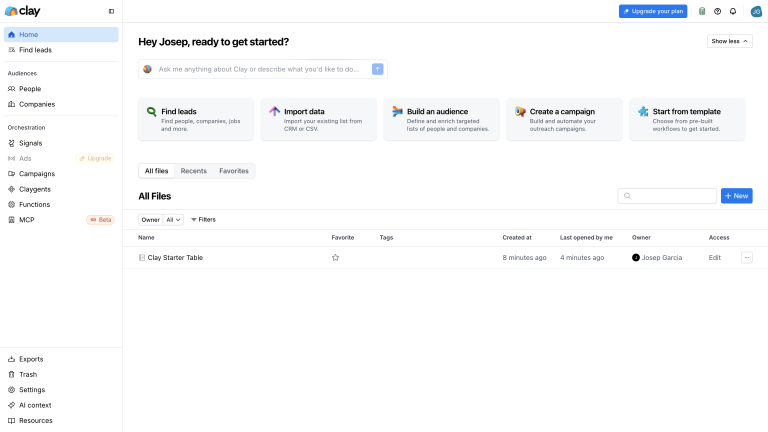This screenshot has width=768, height=432.
Task: Open Signals in sidebar
Action: click(x=61, y=143)
